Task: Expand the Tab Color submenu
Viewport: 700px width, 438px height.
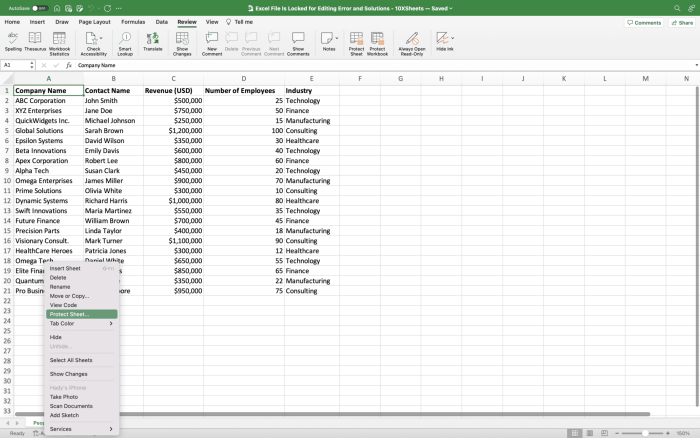Action: tap(81, 323)
